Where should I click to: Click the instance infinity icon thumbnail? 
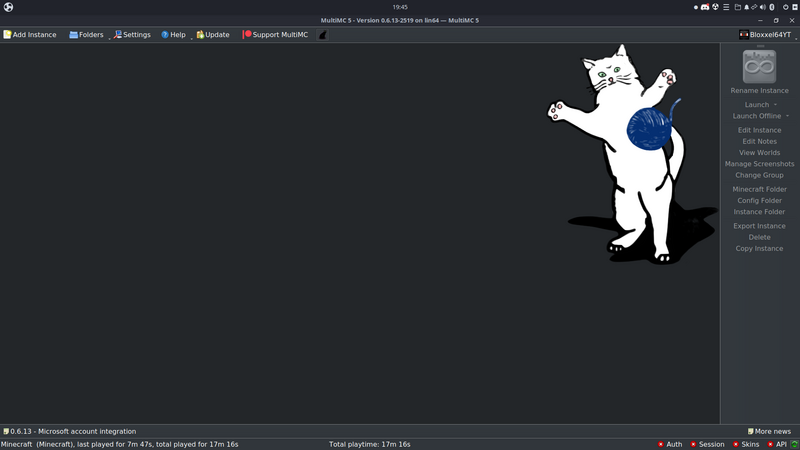[x=759, y=66]
